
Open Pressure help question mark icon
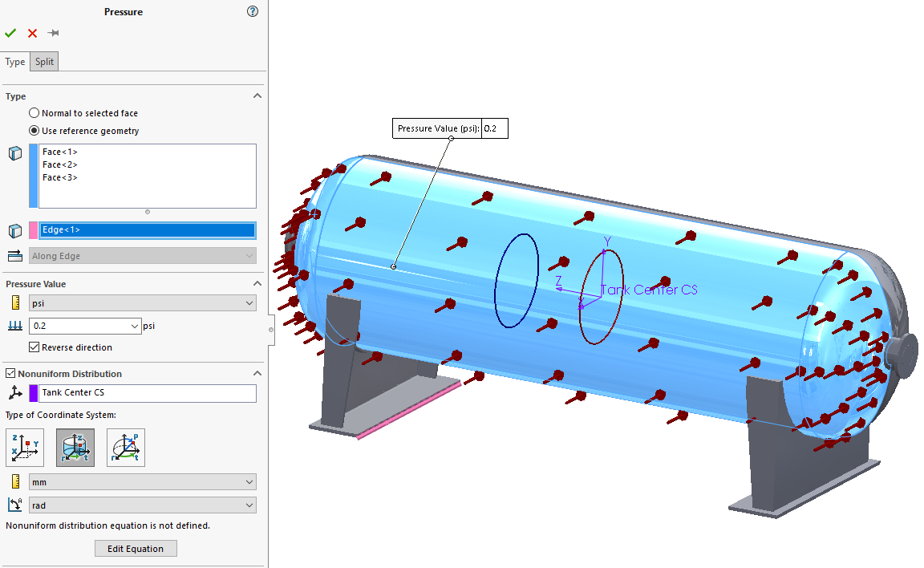(x=253, y=11)
